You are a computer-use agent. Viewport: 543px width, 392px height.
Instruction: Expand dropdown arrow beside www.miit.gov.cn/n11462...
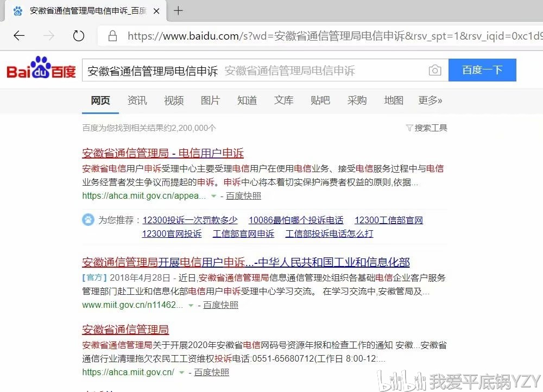pyautogui.click(x=191, y=306)
